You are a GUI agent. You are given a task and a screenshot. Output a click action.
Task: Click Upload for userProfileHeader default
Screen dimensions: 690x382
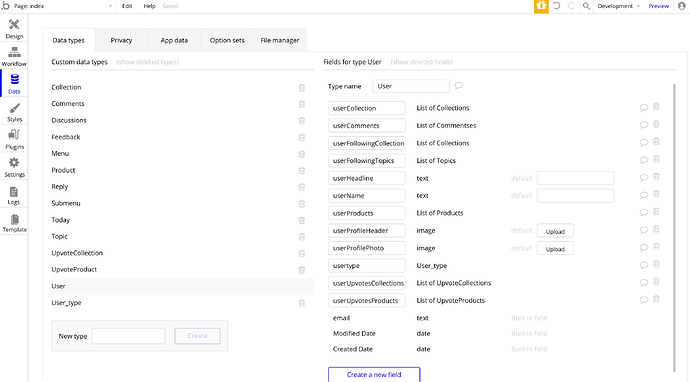tap(555, 231)
